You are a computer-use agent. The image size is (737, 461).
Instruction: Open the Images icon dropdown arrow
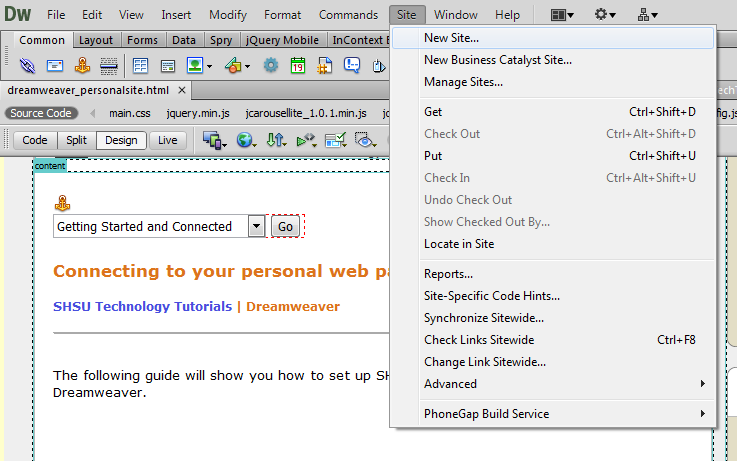click(209, 66)
